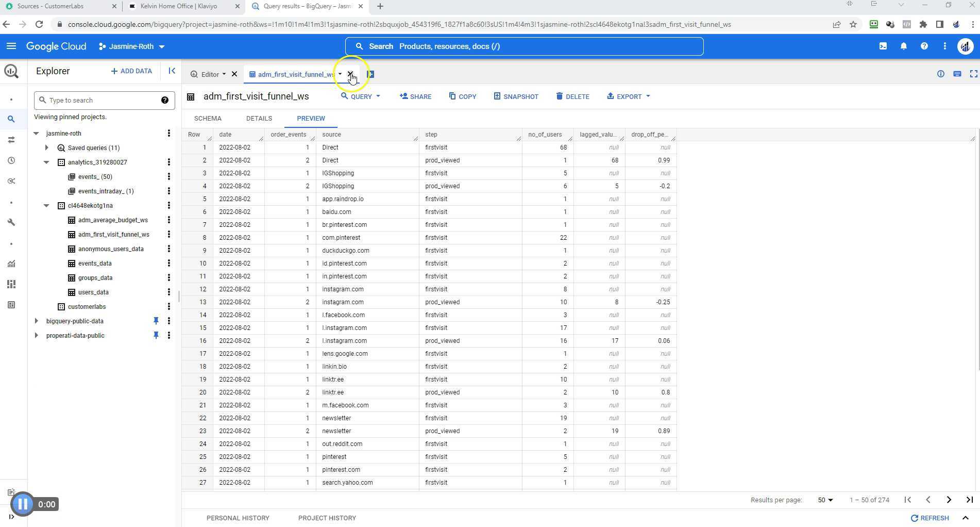Viewport: 980px width, 527px height.
Task: Select the search icon in the left rail
Action: [x=11, y=119]
